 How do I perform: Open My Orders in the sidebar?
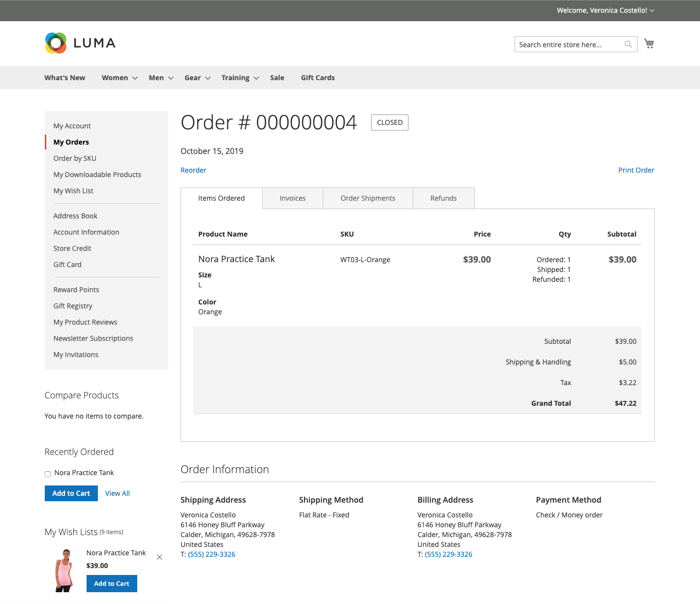point(71,142)
